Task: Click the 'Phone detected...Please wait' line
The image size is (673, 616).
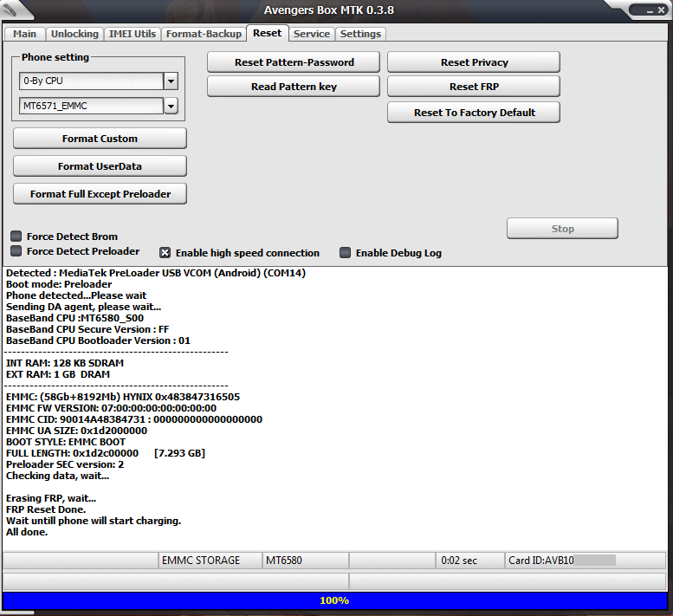Action: pyautogui.click(x=76, y=295)
